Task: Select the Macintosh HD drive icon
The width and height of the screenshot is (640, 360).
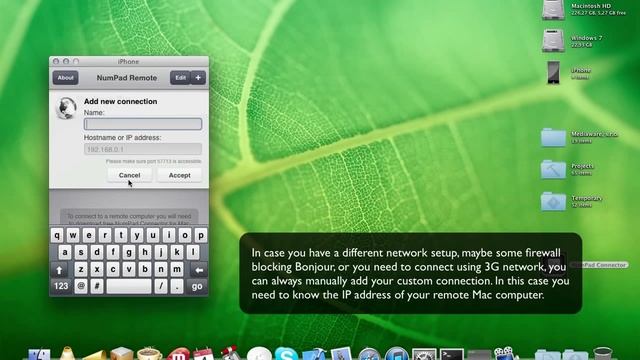Action: [553, 10]
